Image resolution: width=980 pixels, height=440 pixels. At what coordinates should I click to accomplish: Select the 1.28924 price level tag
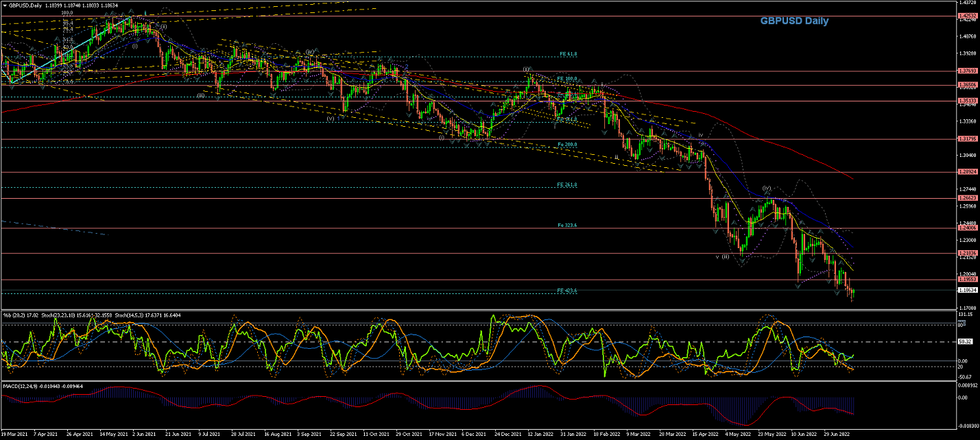[968, 172]
